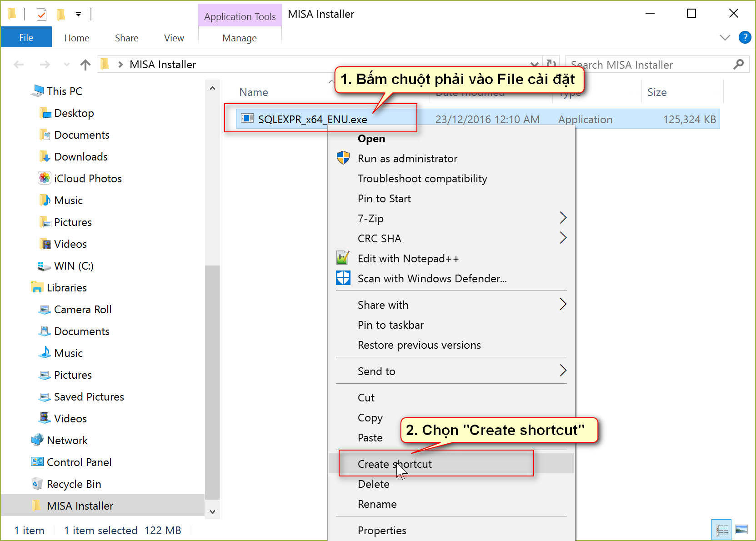Image resolution: width=756 pixels, height=541 pixels.
Task: Choose Properties from the context menu
Action: click(382, 531)
